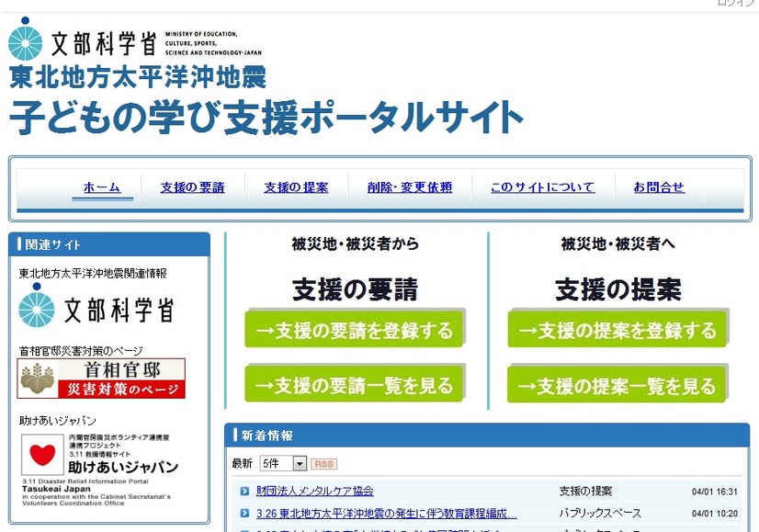Expand the 5件 count dropdown
This screenshot has width=759, height=532.
tap(283, 464)
